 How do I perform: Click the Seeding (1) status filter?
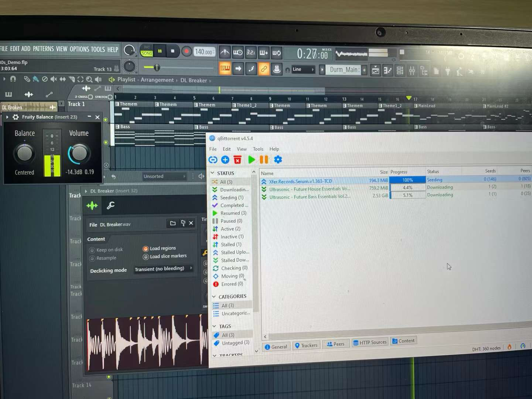[232, 198]
